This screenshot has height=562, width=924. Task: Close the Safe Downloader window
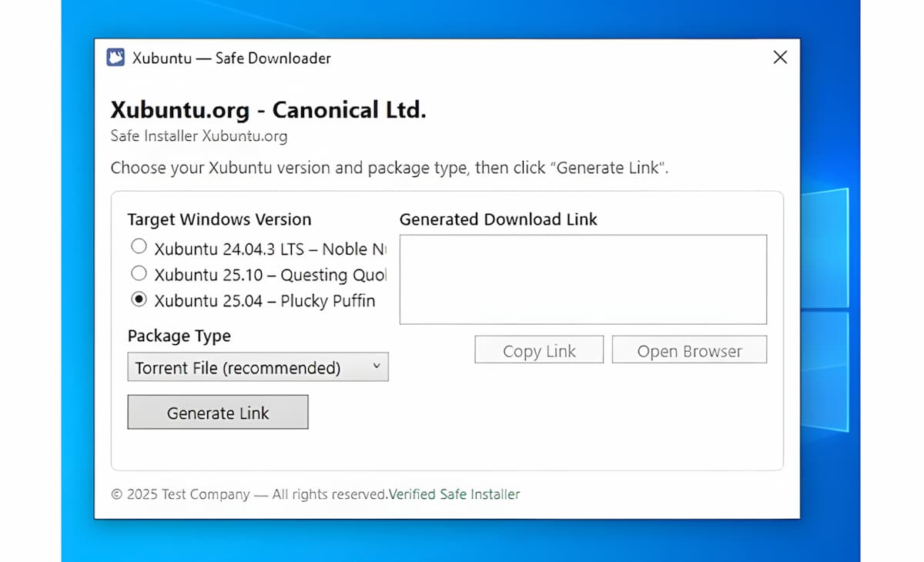[780, 58]
